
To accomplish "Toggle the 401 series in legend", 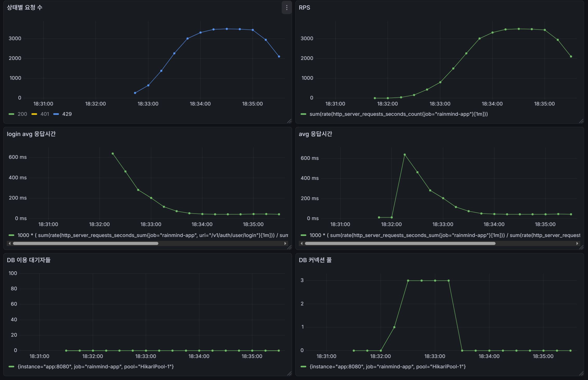I will [45, 114].
